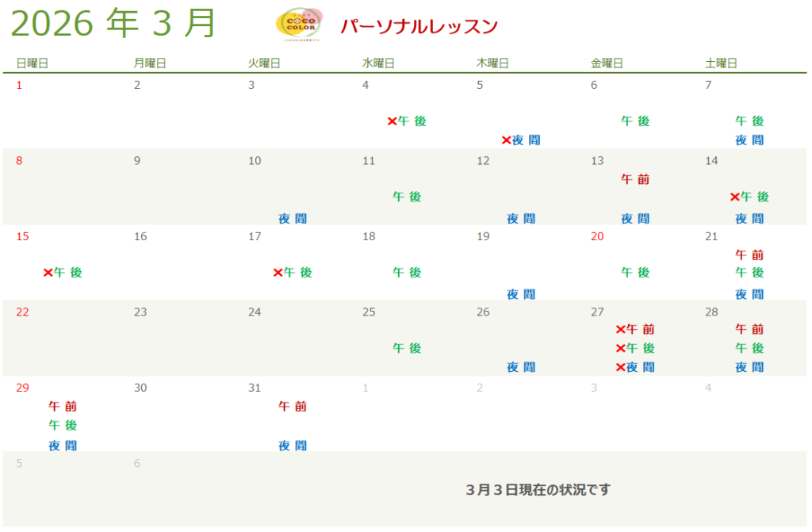Image resolution: width=812 pixels, height=532 pixels.
Task: Select the 夜間 slot on March 10
Action: tap(293, 219)
